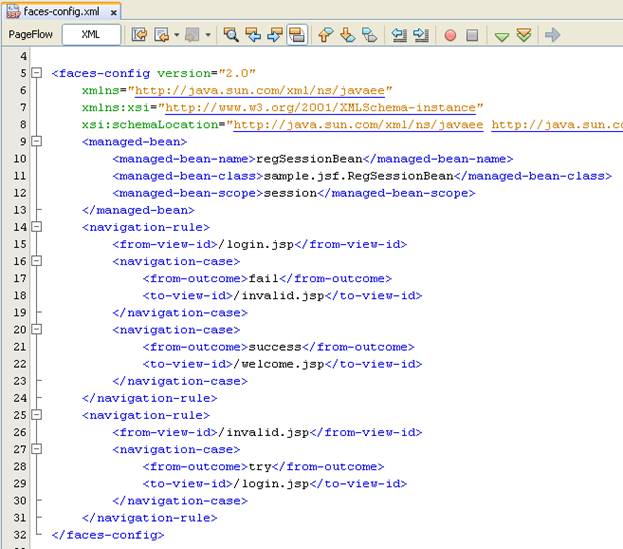Image resolution: width=623 pixels, height=549 pixels.
Task: Click the closing managed-bean tag on line 13
Action: pos(138,210)
